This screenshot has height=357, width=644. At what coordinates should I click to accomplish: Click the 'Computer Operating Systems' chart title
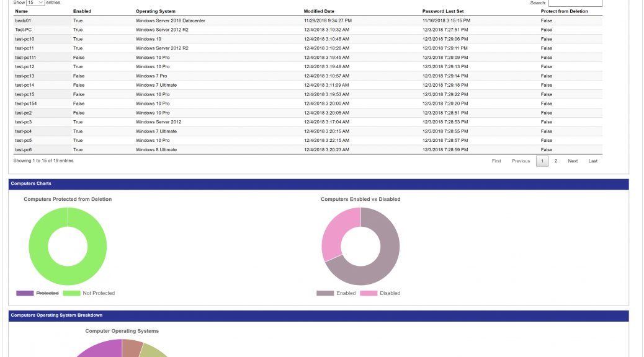point(122,331)
